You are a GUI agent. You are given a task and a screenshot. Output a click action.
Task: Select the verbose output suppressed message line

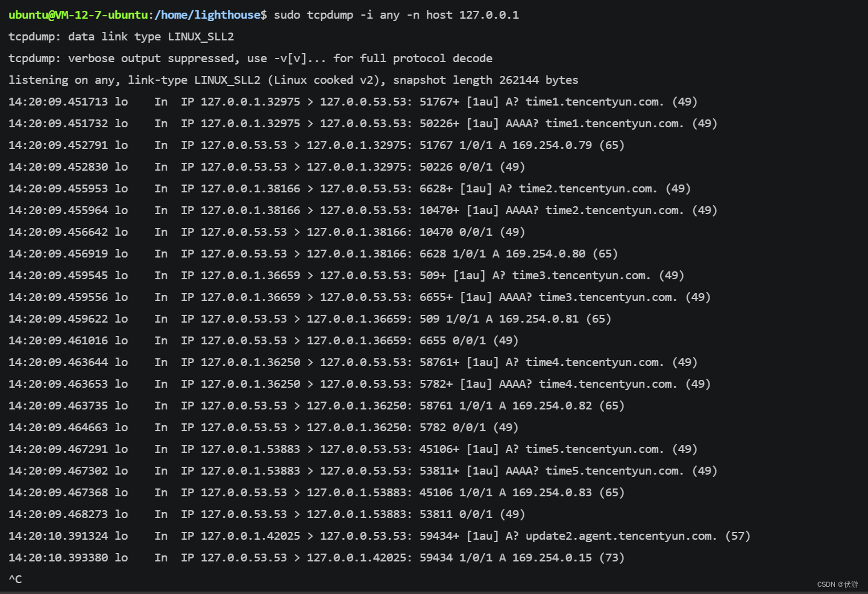pos(250,58)
